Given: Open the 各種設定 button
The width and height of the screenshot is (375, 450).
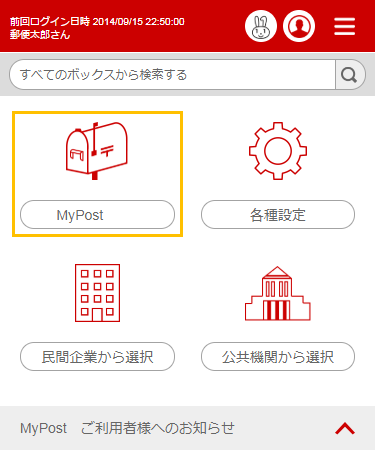Looking at the screenshot, I should coord(278,215).
